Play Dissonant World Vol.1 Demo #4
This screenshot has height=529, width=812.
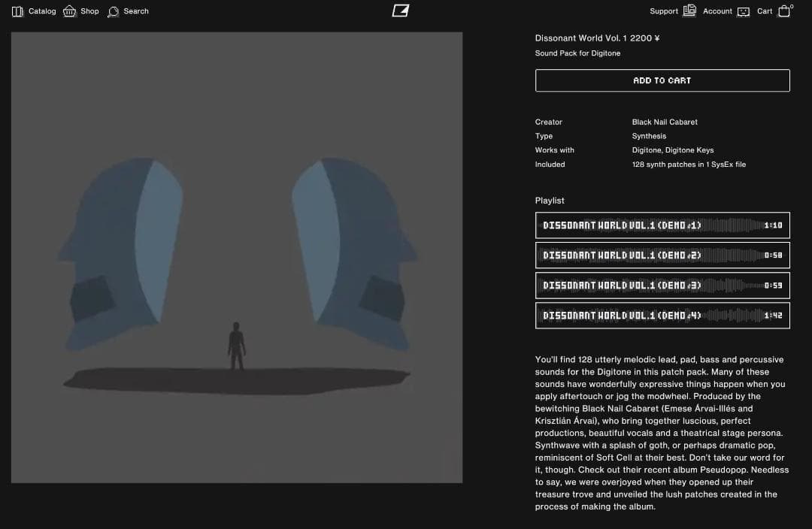coord(662,316)
